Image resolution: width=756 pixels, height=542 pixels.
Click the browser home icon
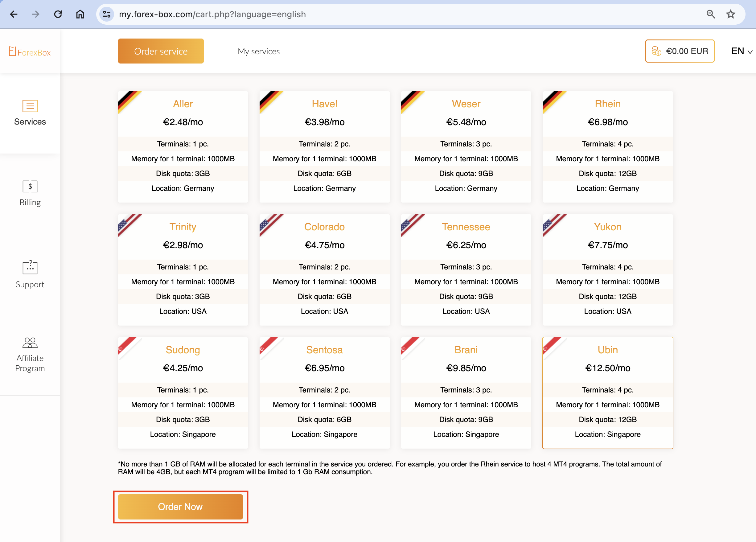coord(80,14)
